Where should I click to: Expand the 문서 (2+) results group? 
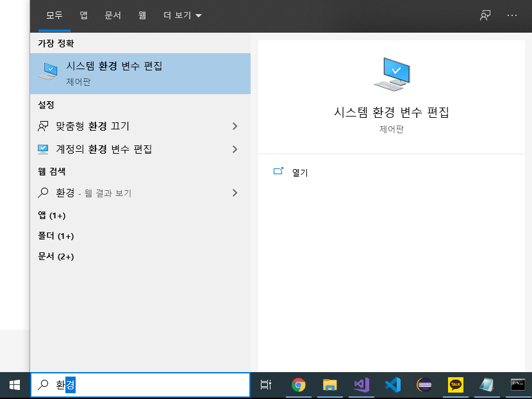click(x=56, y=256)
